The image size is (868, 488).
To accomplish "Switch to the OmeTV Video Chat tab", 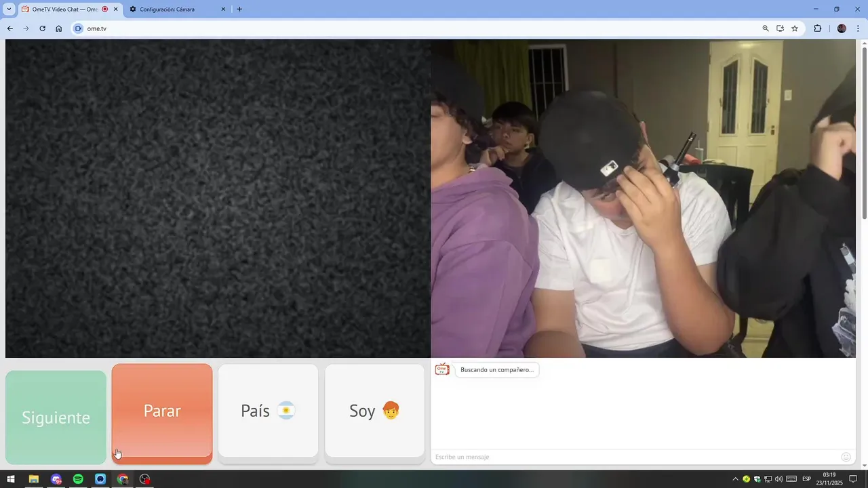I will (69, 9).
